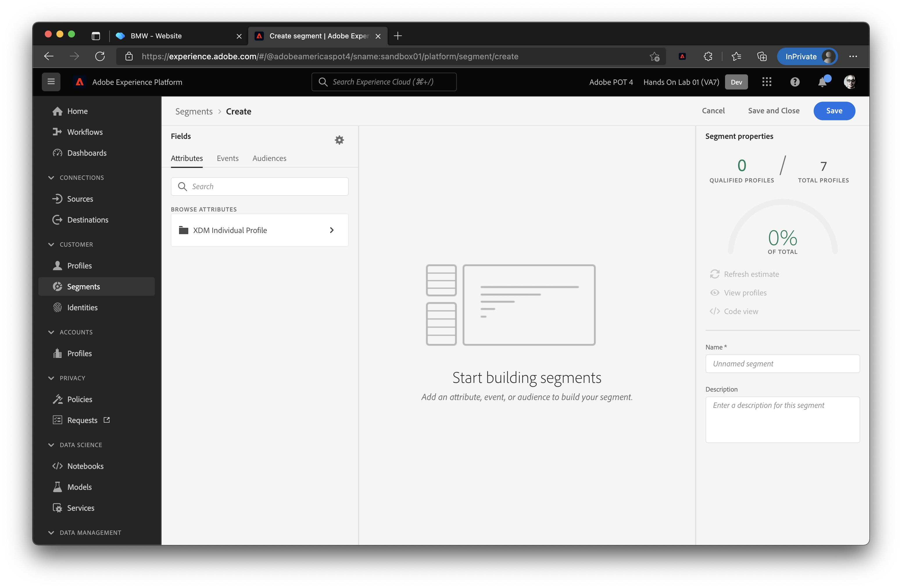Image resolution: width=902 pixels, height=588 pixels.
Task: Reload the page in browser
Action: pyautogui.click(x=100, y=56)
